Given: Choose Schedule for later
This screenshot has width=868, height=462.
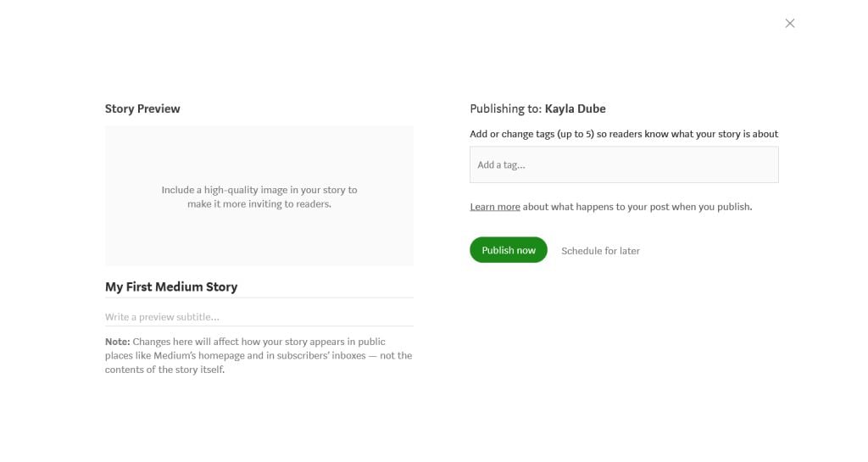Looking at the screenshot, I should 600,251.
